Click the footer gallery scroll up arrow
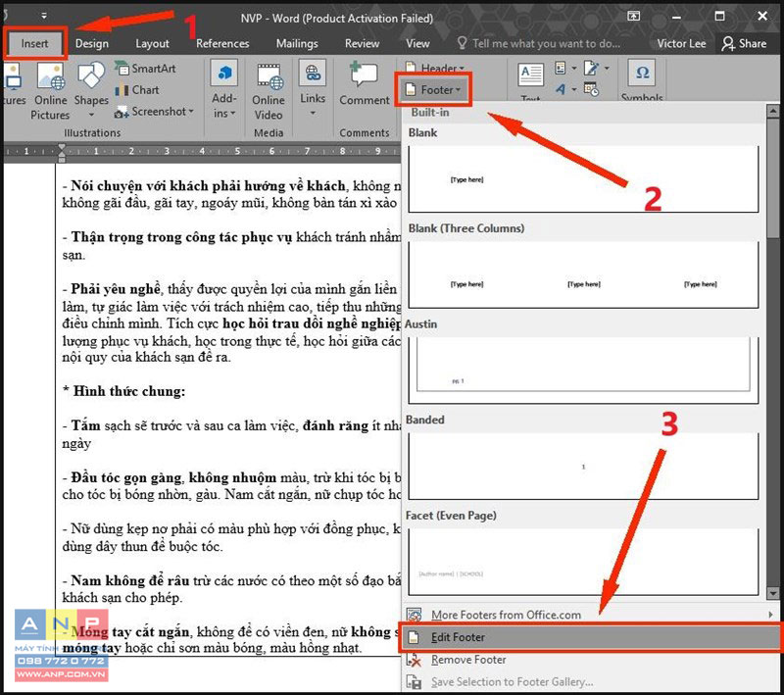 click(x=773, y=111)
